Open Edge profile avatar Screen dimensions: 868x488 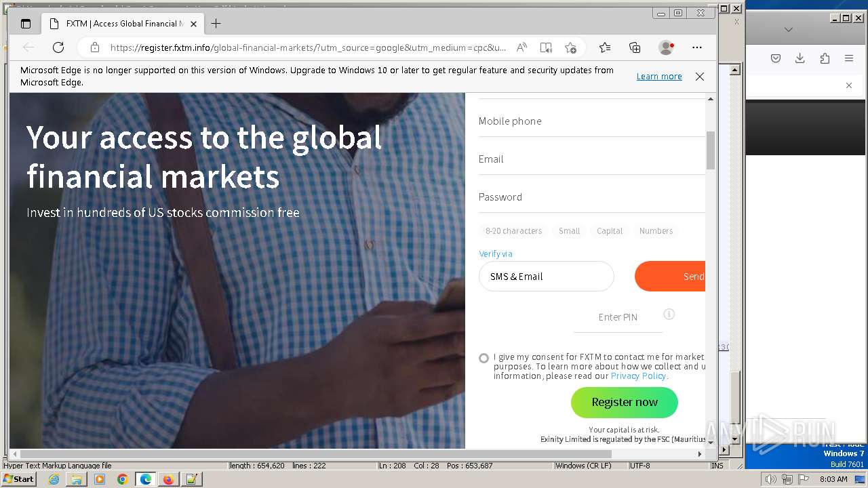(666, 47)
